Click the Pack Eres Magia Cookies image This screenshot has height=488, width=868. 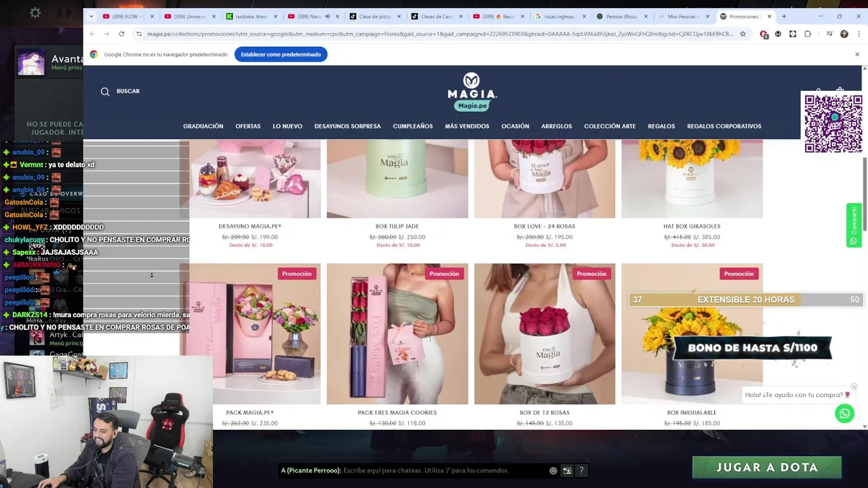click(x=397, y=333)
